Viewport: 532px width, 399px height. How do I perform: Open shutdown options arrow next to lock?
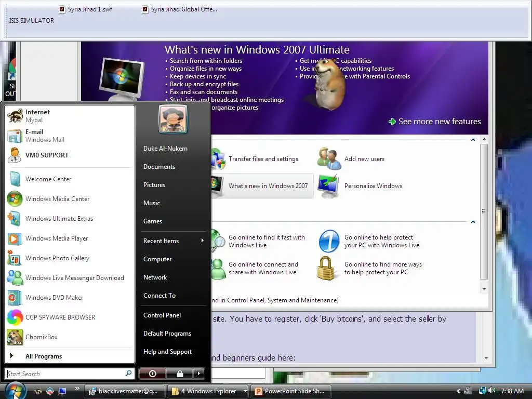point(199,374)
